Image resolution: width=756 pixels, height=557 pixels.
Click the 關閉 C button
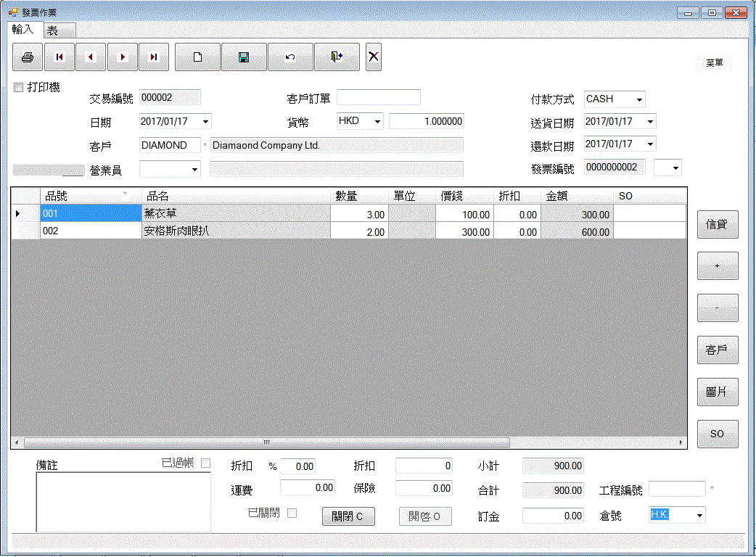[348, 516]
